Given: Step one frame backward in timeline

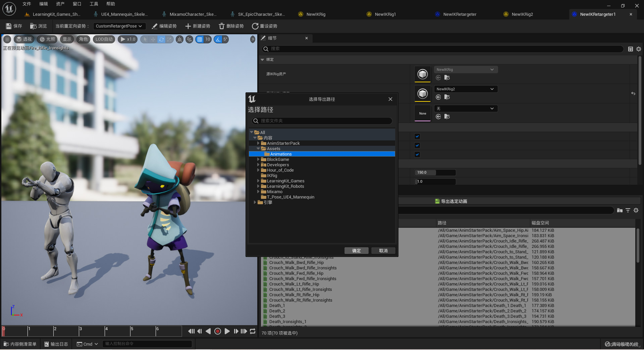Looking at the screenshot, I should coord(200,331).
